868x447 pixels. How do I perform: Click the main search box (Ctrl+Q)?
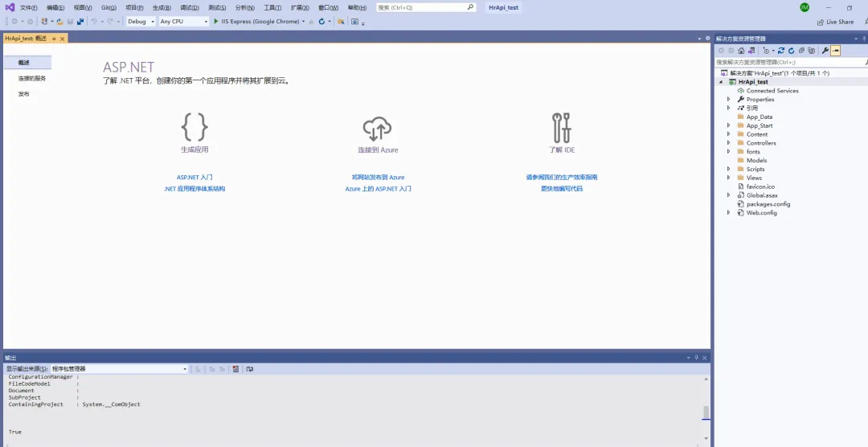426,7
